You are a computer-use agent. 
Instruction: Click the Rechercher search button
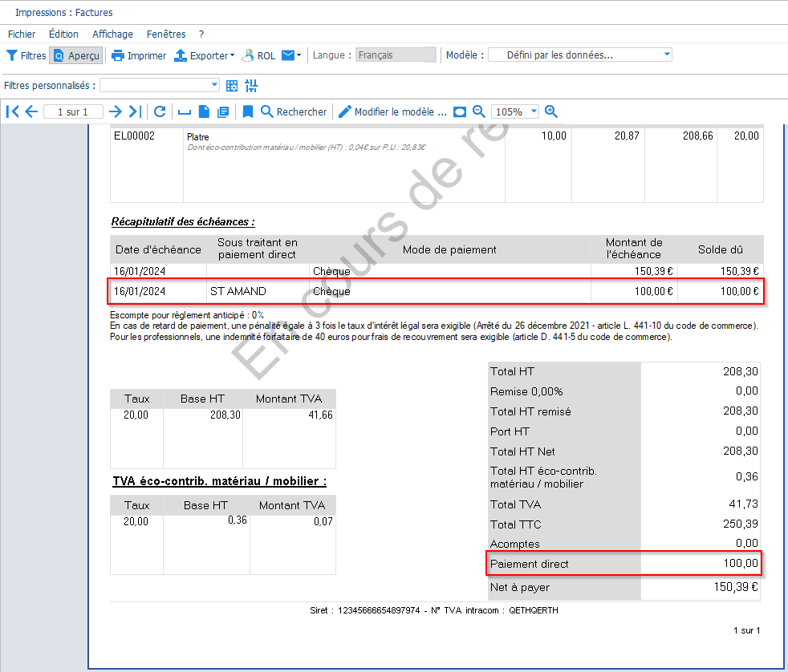tap(294, 111)
